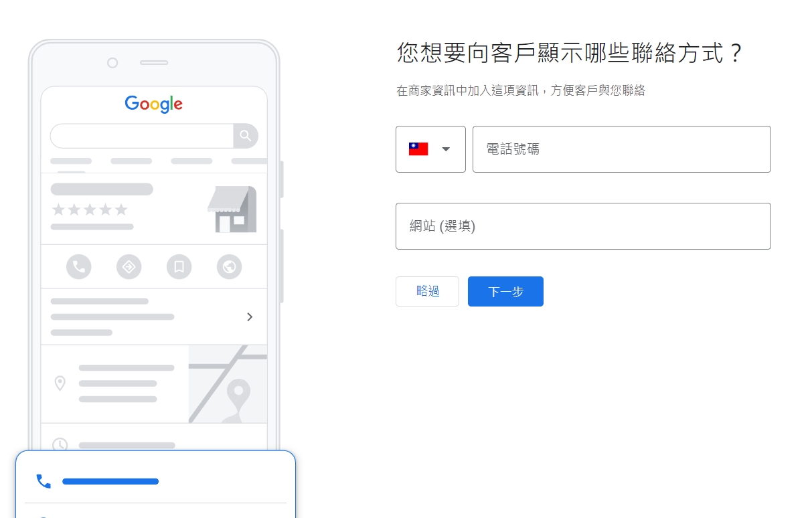Click the blue 下一步 next button
Viewport: 812px width, 518px height.
coord(505,291)
